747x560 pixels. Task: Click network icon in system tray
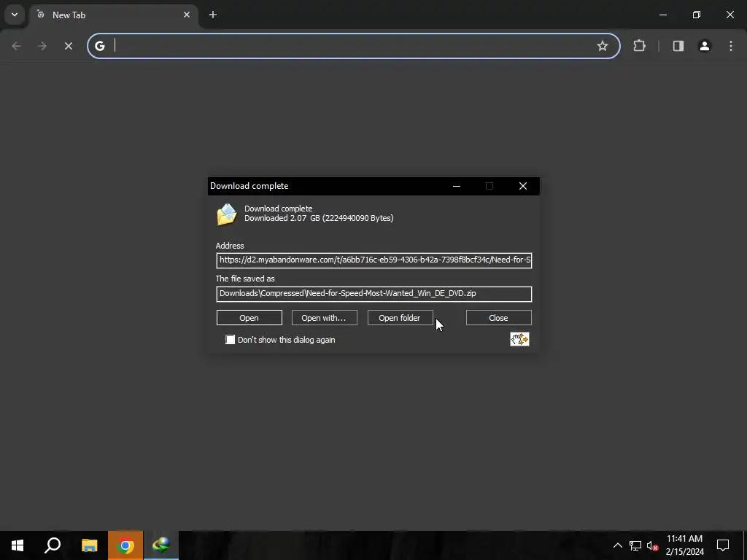click(x=635, y=545)
